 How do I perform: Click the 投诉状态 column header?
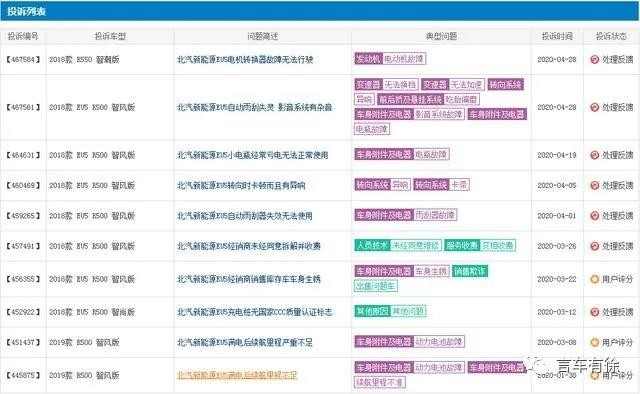point(611,36)
